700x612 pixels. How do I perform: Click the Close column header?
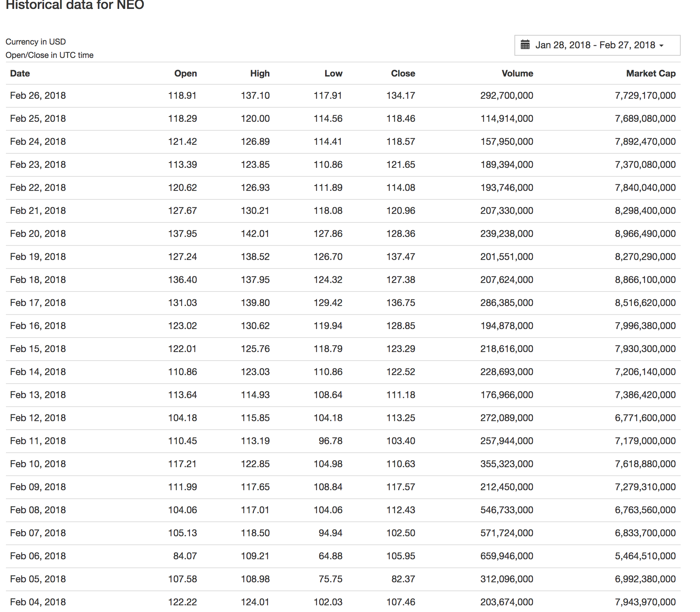click(403, 74)
